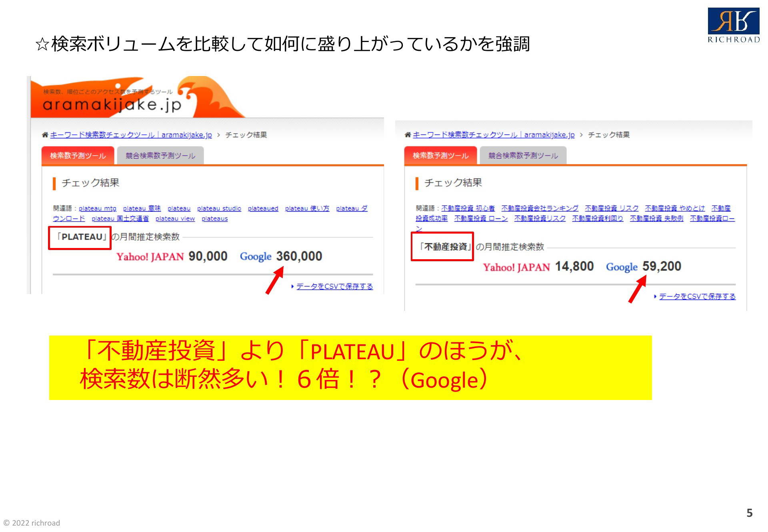768x532 pixels.
Task: Follow the aramakijake.jp breadcrumb link above the 不動産投資 result
Action: point(494,135)
